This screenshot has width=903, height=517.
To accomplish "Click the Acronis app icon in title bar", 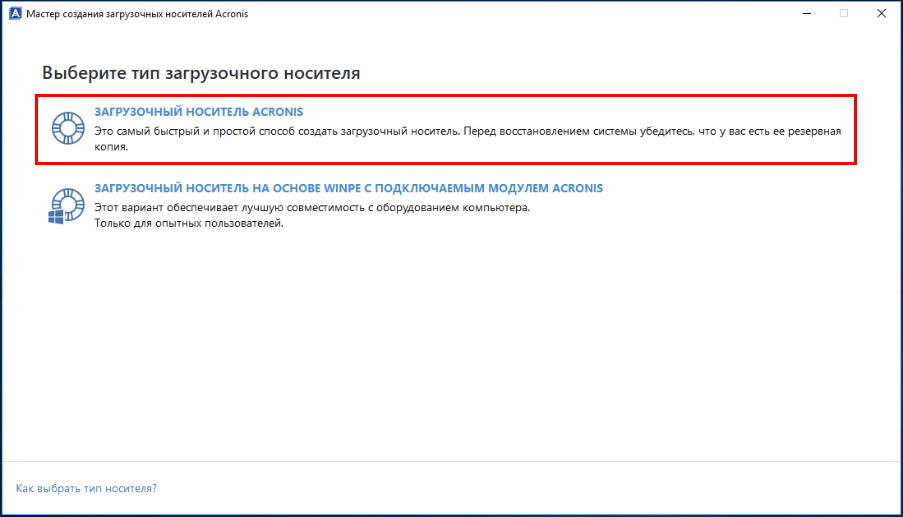I will (x=15, y=13).
